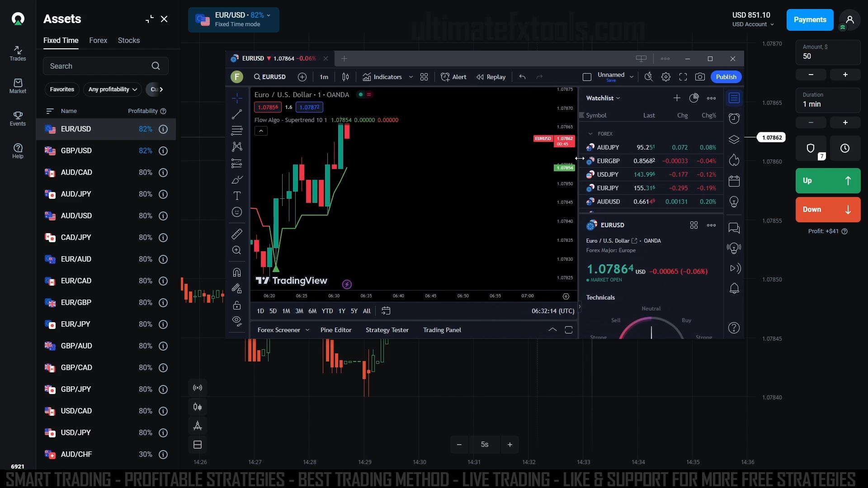Select GBP/USD from the assets list
The height and width of the screenshot is (488, 868).
pyautogui.click(x=106, y=151)
